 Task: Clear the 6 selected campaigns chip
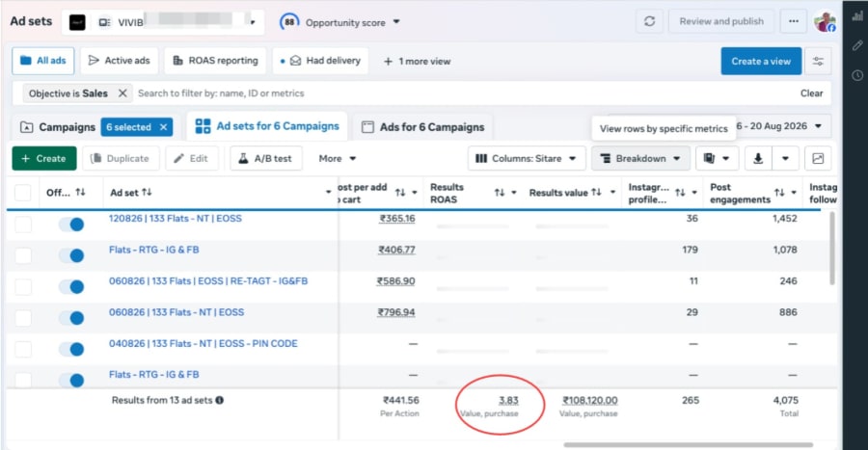click(163, 127)
